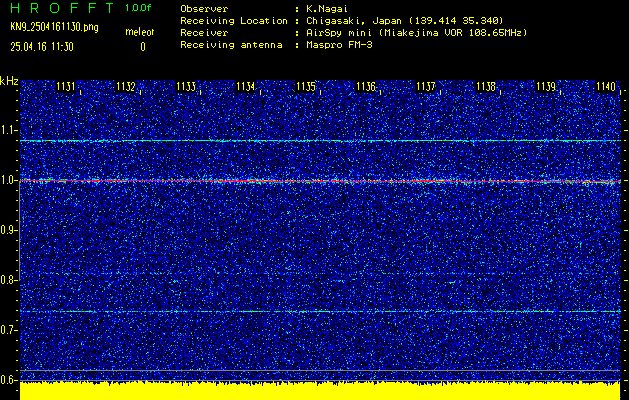Click the yellow signal level bar at bottom
The height and width of the screenshot is (400, 629).
point(320,391)
